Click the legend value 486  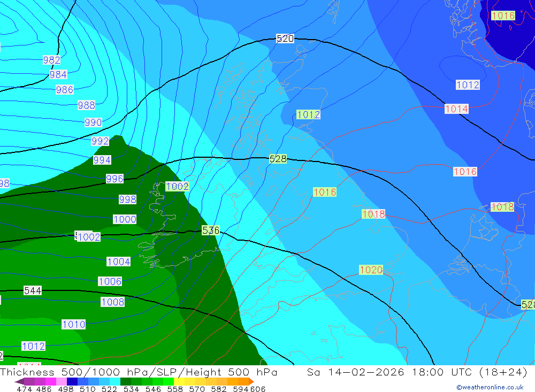(44, 389)
